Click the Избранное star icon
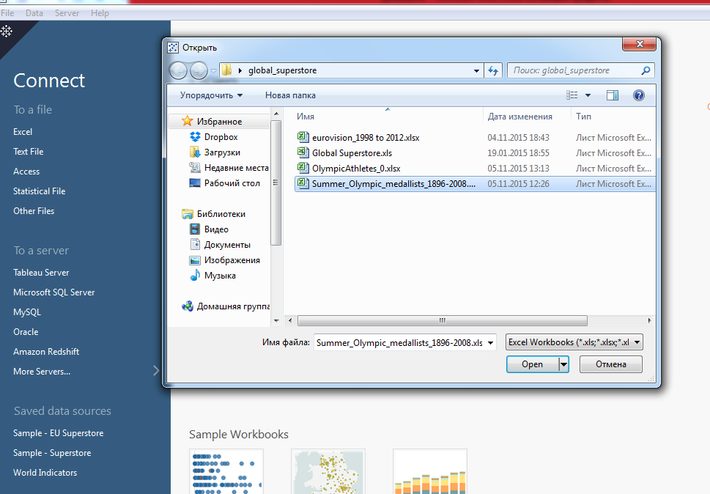Screen dimensions: 710x494 (x=187, y=121)
